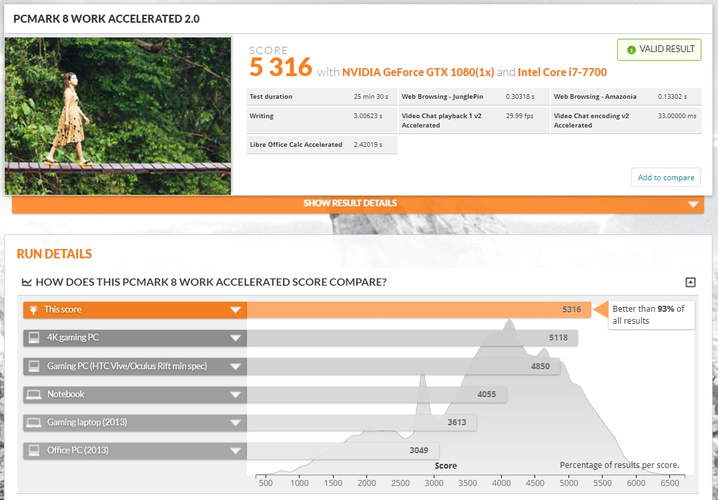
Task: Click Libre Office Calc Accelerated result row
Action: 321,145
